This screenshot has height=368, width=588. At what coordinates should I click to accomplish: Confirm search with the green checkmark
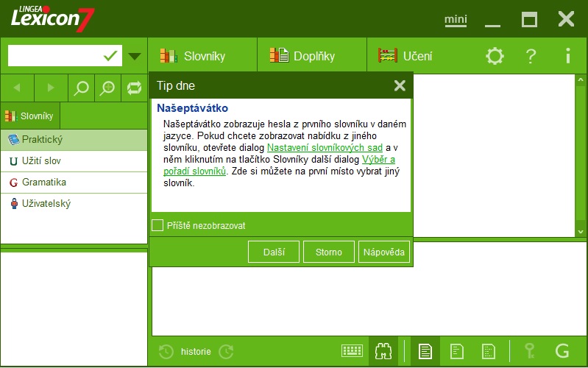[x=110, y=56]
